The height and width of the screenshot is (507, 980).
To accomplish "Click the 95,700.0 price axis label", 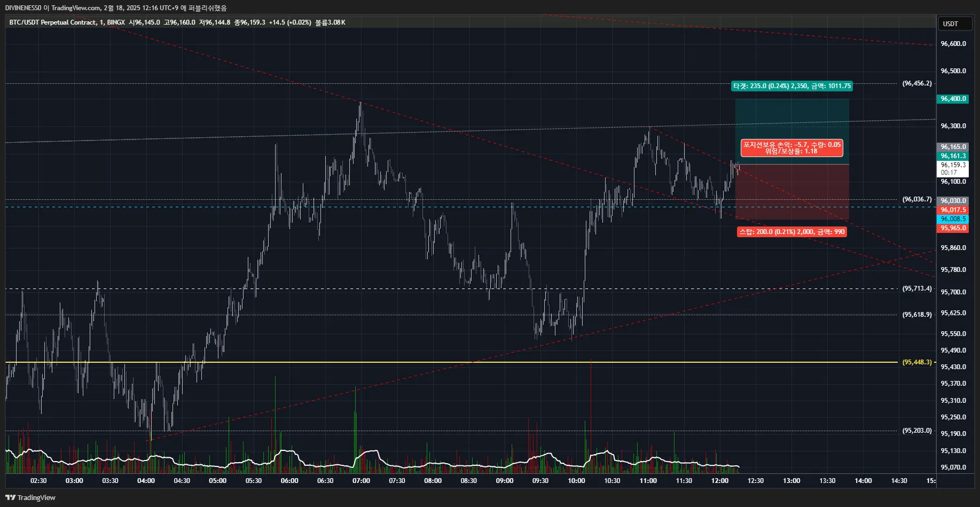I will (x=953, y=292).
